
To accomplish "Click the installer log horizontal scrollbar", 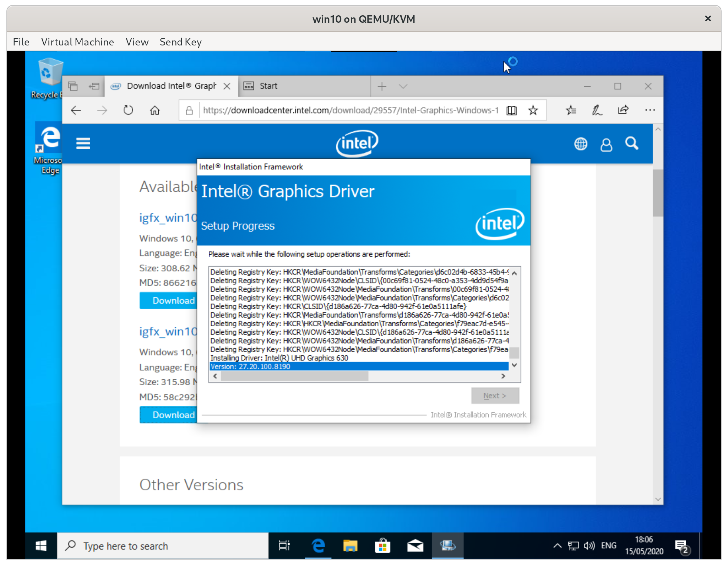I will 294,376.
